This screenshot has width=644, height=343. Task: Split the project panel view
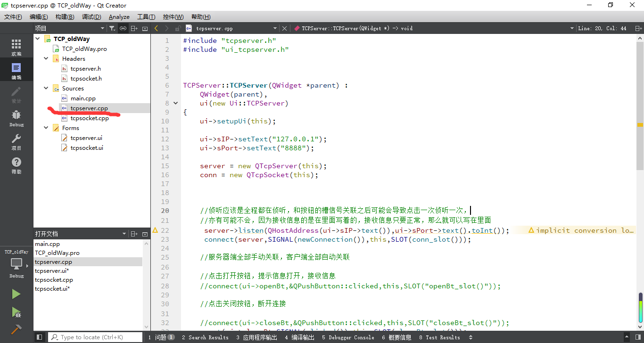(x=134, y=28)
